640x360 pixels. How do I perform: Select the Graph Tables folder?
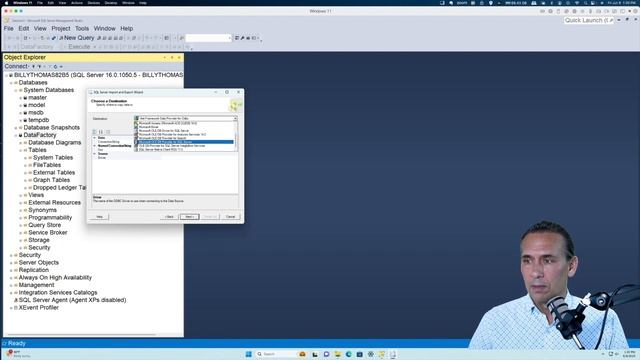tap(51, 180)
